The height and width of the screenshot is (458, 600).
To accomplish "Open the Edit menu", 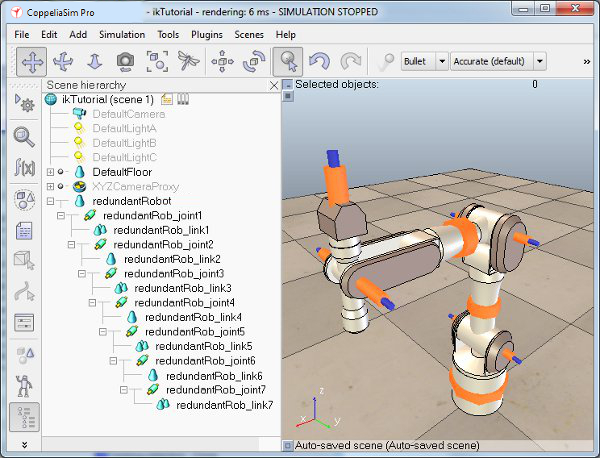I will click(49, 34).
